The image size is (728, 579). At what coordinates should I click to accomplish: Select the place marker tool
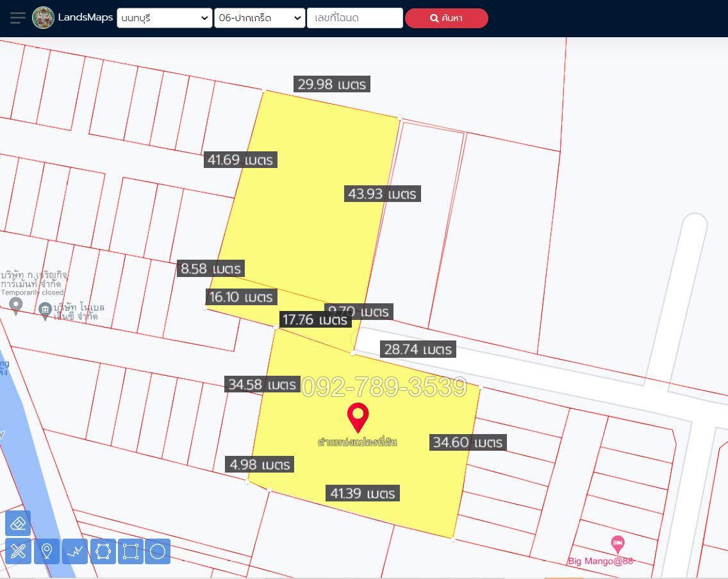tap(47, 551)
